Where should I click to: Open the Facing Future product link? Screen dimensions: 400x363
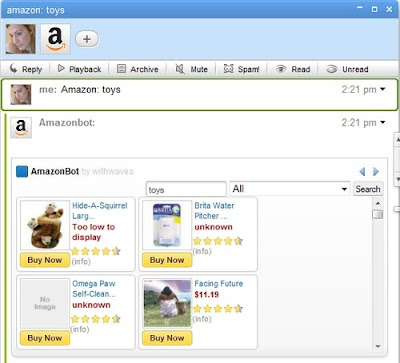pyautogui.click(x=219, y=284)
